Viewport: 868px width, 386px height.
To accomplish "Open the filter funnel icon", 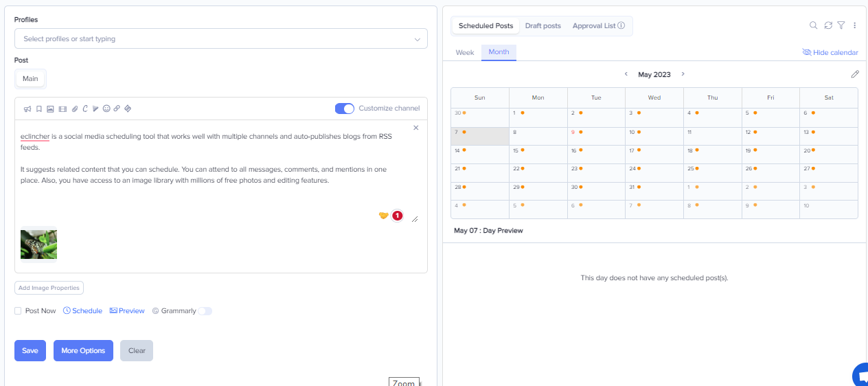I will pos(841,25).
